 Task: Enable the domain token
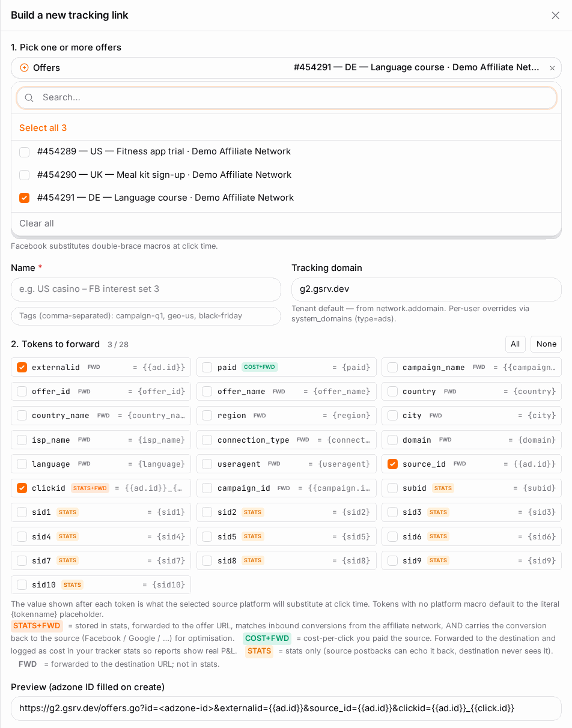pos(392,440)
